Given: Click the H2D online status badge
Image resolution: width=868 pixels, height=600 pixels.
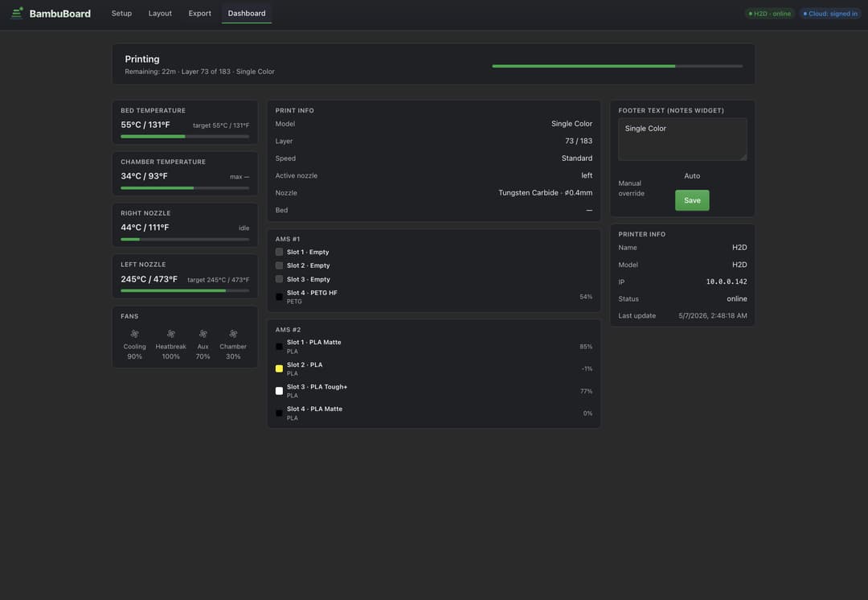Looking at the screenshot, I should [x=769, y=14].
